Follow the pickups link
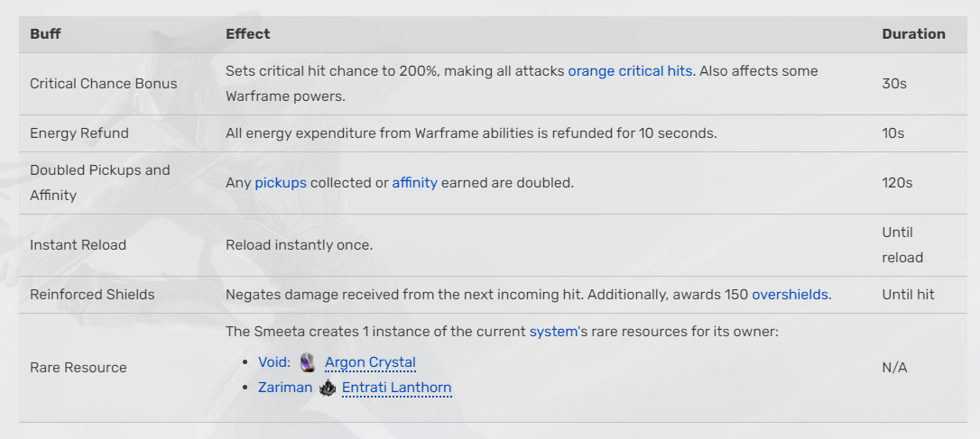The width and height of the screenshot is (980, 439). point(281,182)
